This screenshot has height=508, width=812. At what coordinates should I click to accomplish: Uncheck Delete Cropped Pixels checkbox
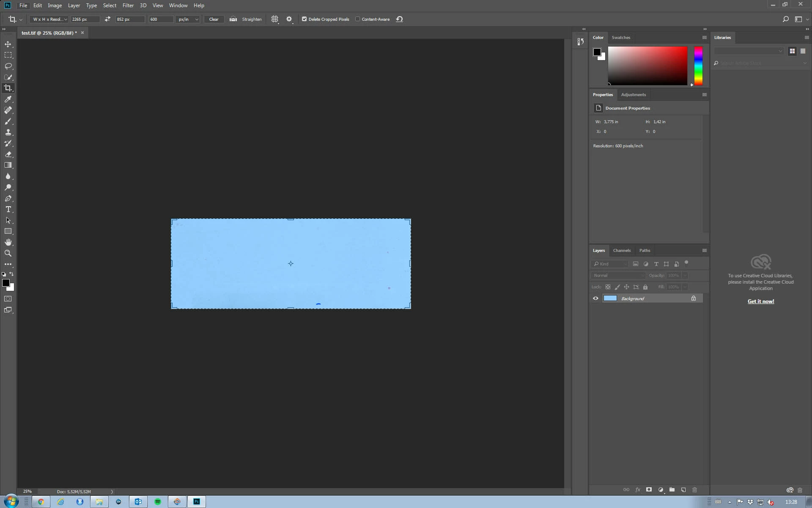[x=304, y=19]
